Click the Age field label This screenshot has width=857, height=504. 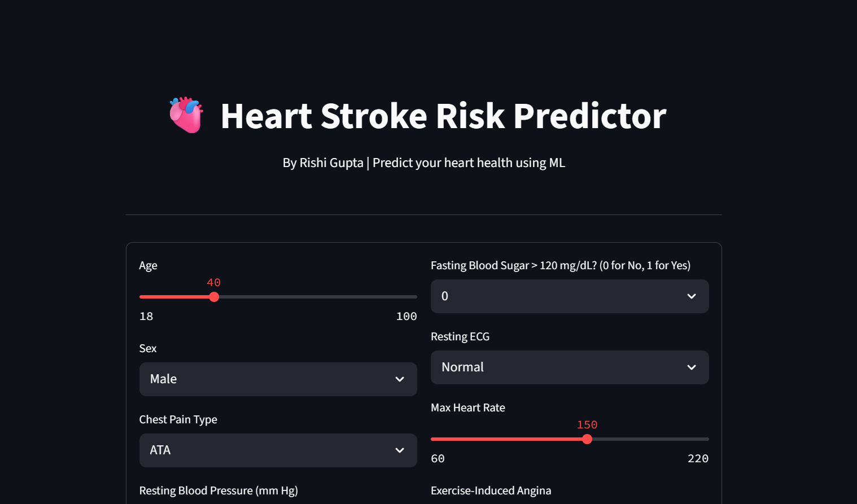[x=148, y=265]
